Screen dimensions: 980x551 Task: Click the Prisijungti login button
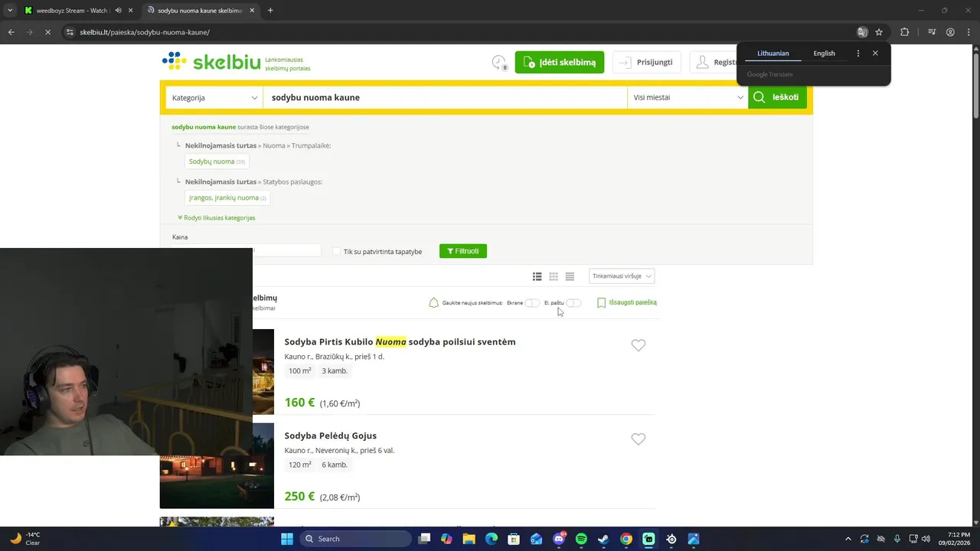(x=647, y=63)
